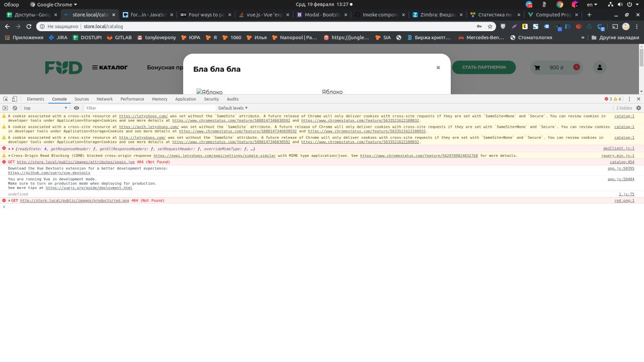Open the red.png image URL link
Viewport: 644px width, 362px height.
74,201
